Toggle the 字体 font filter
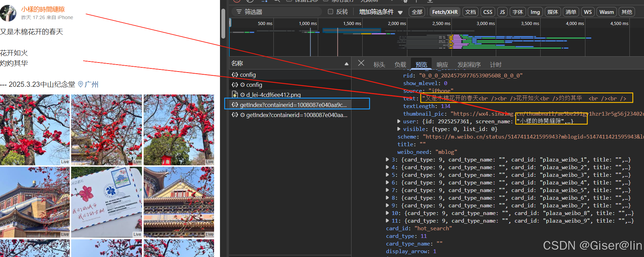 pyautogui.click(x=518, y=12)
